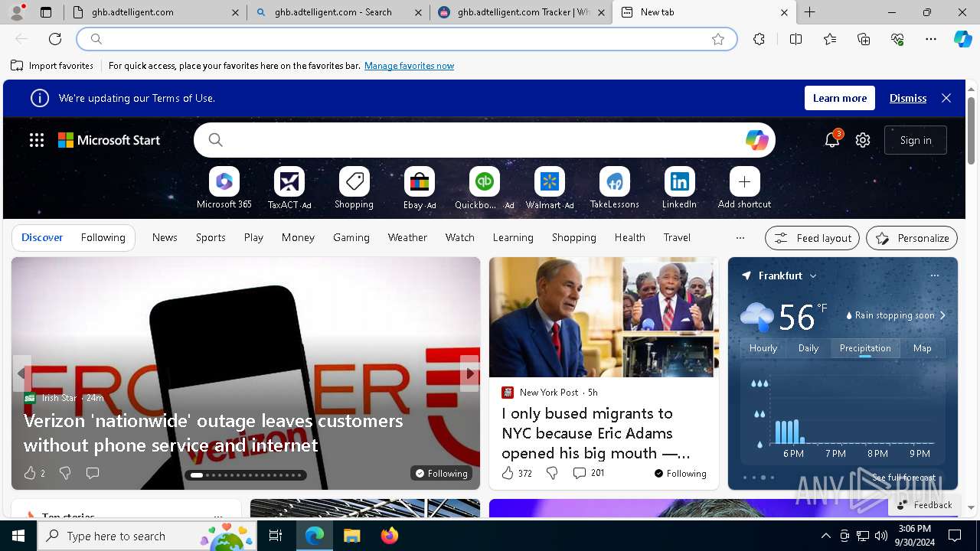Screen dimensions: 980x551
Task: Open the Walmart ad shortcut
Action: [550, 188]
